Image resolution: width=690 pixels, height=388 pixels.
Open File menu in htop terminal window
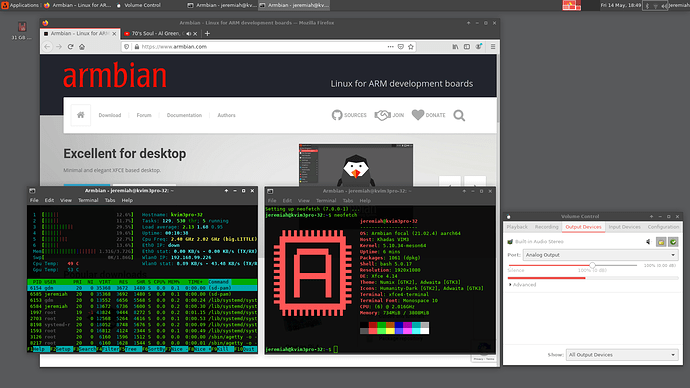(34, 200)
